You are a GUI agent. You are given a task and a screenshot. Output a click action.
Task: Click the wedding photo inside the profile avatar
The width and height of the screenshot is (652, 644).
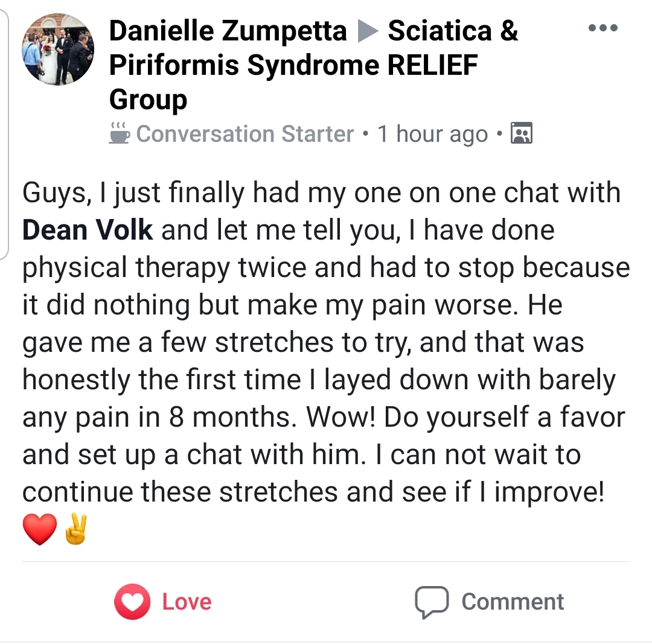pos(57,48)
